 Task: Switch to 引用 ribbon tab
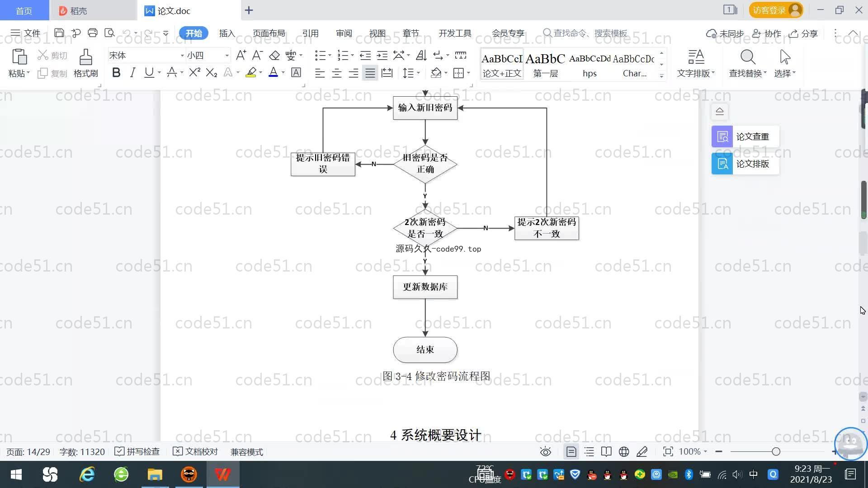[310, 33]
